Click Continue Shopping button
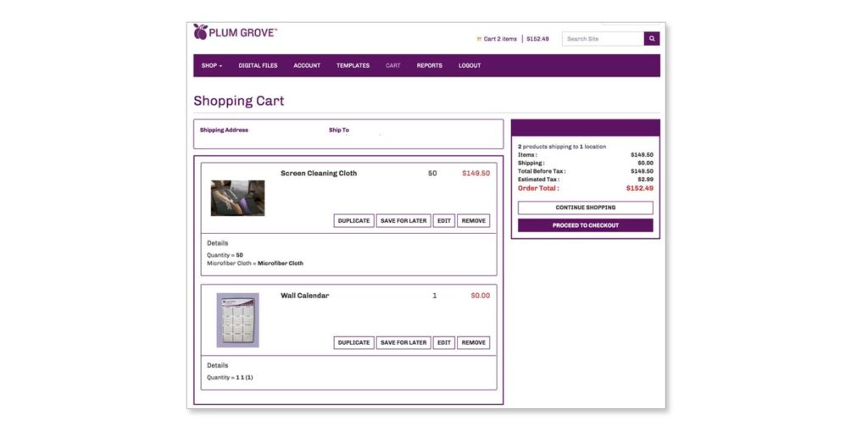The width and height of the screenshot is (868, 432). 585,208
